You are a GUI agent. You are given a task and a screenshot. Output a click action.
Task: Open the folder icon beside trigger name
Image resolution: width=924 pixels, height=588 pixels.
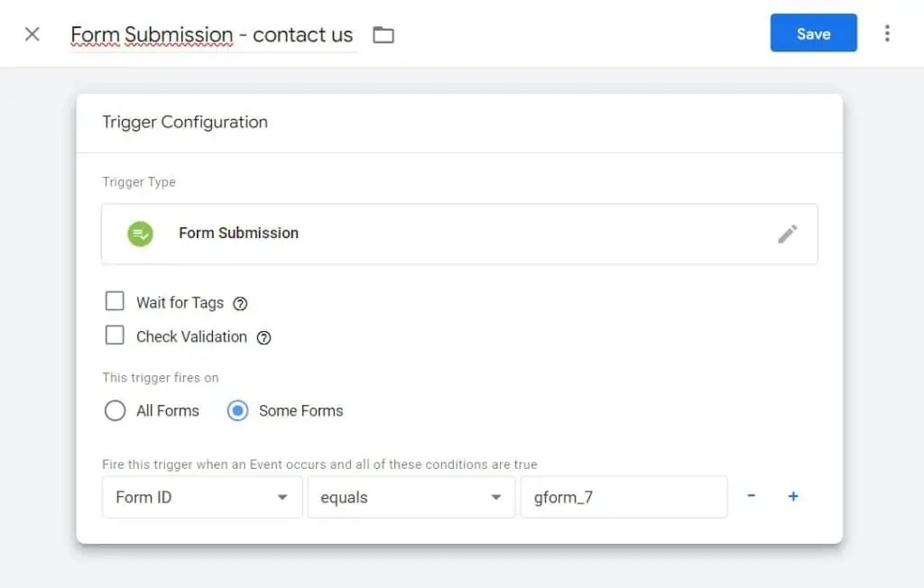pos(383,33)
